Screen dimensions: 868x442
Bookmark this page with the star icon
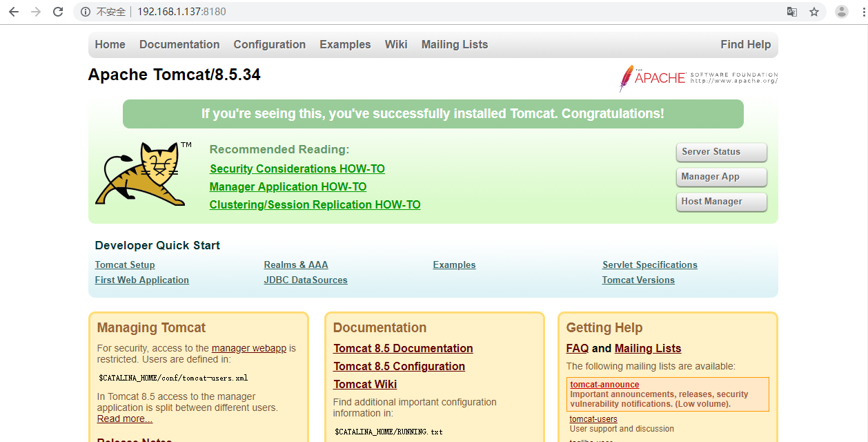coord(814,12)
